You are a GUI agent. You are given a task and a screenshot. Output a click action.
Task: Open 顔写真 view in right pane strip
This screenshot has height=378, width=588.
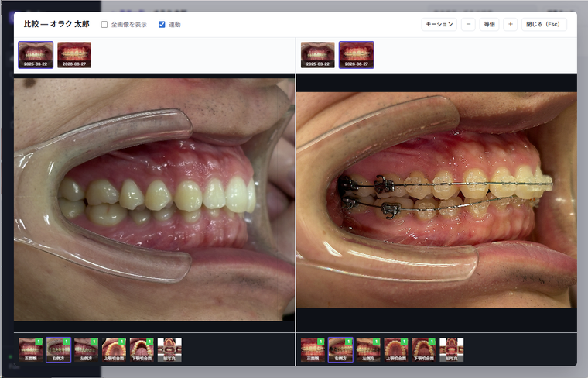coord(452,350)
